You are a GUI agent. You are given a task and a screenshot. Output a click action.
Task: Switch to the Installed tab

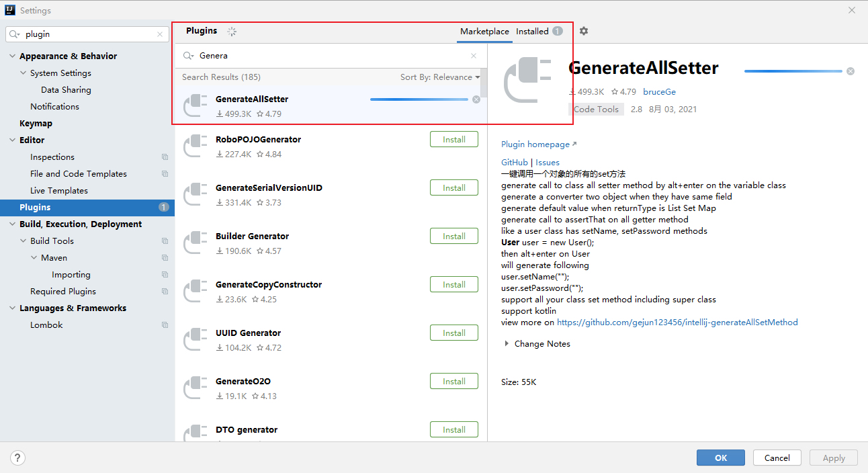(539, 32)
